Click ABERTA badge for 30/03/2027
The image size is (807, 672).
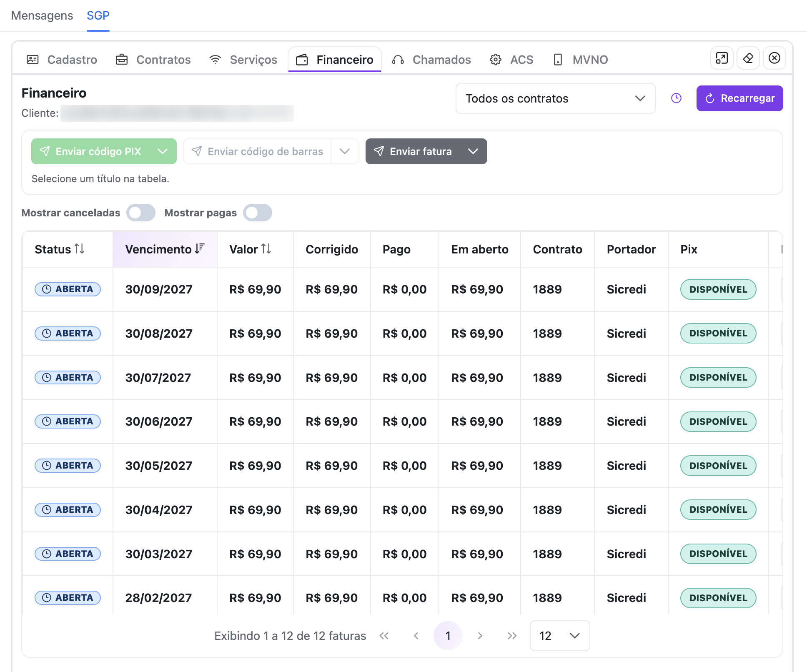(68, 554)
